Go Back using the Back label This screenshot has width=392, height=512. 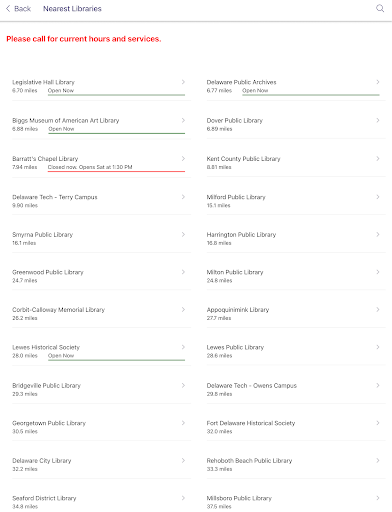(23, 9)
